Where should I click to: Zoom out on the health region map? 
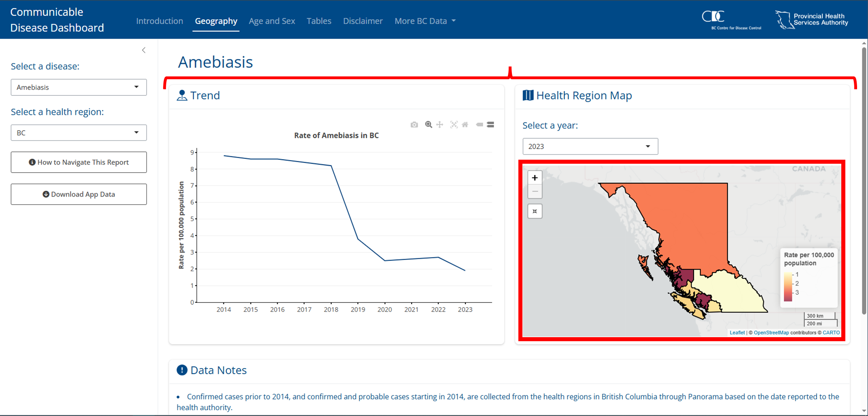tap(535, 192)
